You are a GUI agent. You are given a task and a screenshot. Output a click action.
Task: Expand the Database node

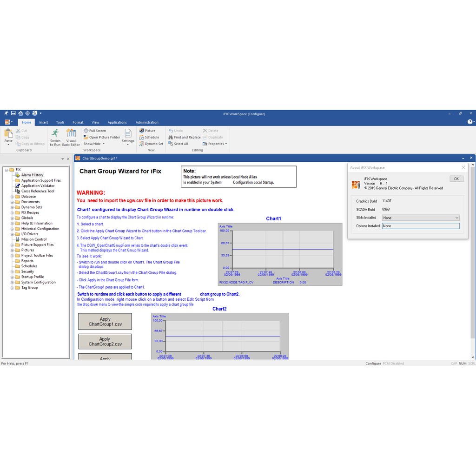click(x=12, y=197)
